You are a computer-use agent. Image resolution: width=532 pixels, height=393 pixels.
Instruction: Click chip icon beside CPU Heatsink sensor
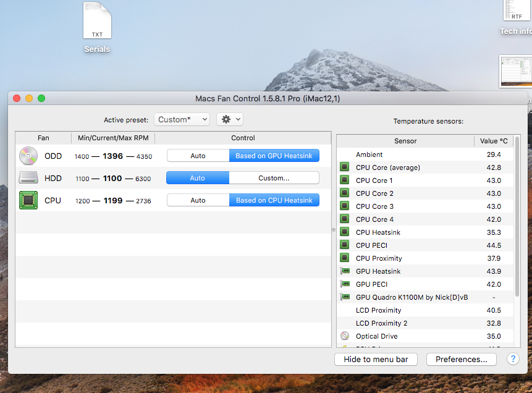(x=345, y=232)
